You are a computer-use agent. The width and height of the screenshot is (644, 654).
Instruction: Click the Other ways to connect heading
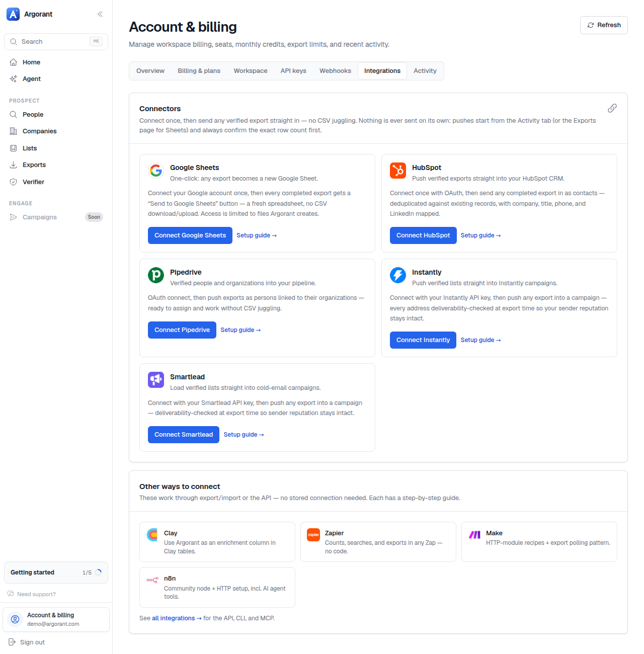[x=180, y=486]
